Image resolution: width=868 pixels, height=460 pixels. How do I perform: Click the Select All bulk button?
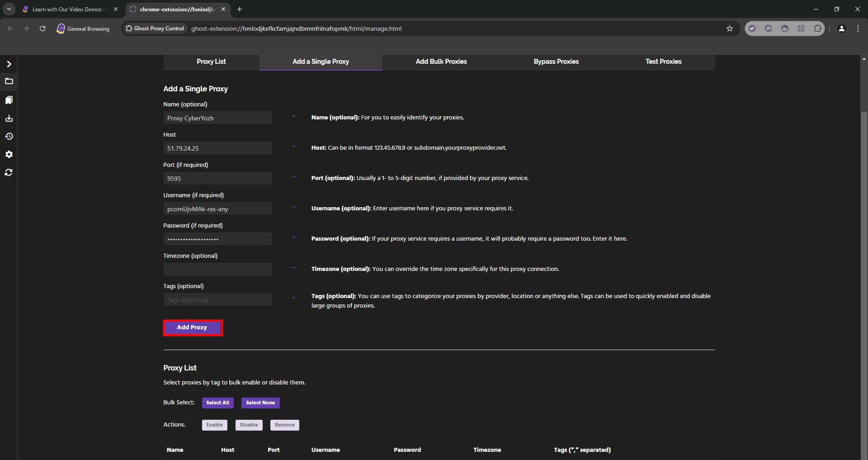217,403
